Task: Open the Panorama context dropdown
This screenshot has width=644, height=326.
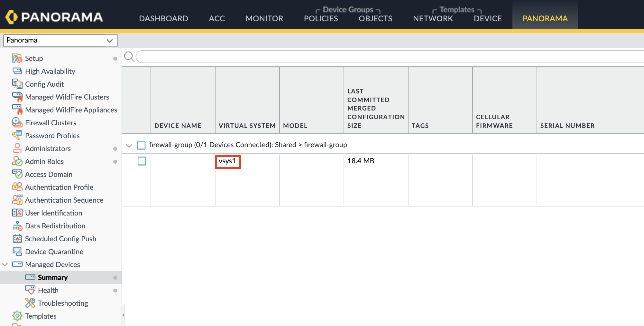Action: (110, 41)
